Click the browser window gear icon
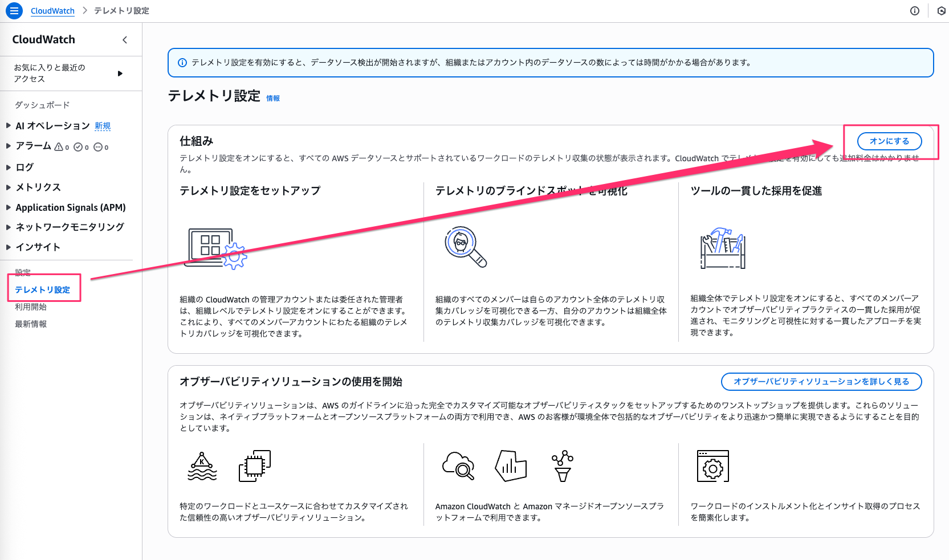Image resolution: width=949 pixels, height=560 pixels. coord(713,466)
